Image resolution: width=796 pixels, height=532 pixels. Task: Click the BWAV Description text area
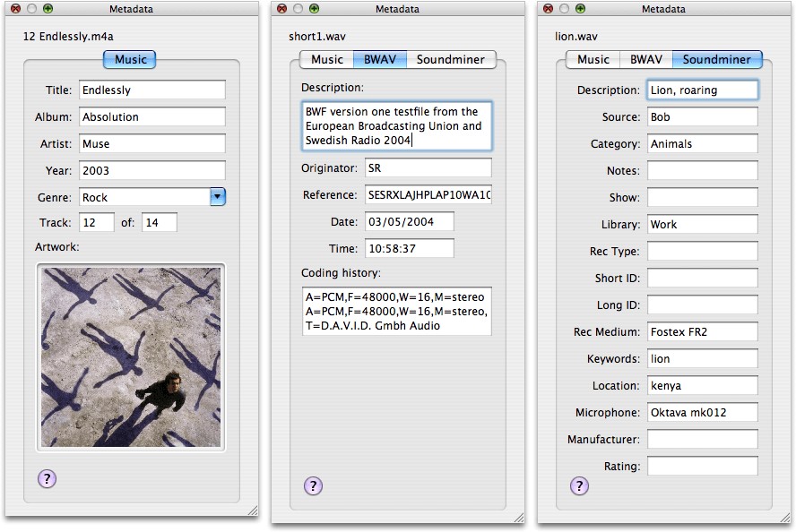pos(396,125)
